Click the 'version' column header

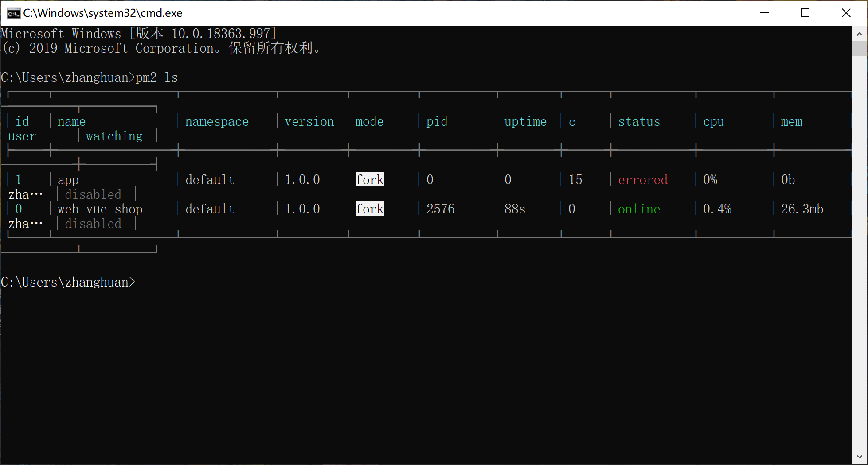(309, 121)
